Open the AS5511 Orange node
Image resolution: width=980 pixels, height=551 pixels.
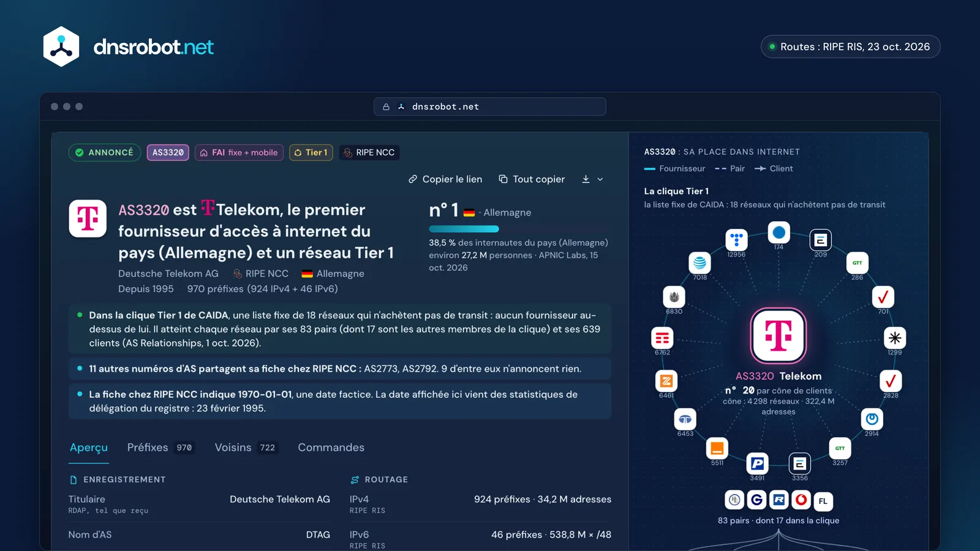tap(717, 448)
